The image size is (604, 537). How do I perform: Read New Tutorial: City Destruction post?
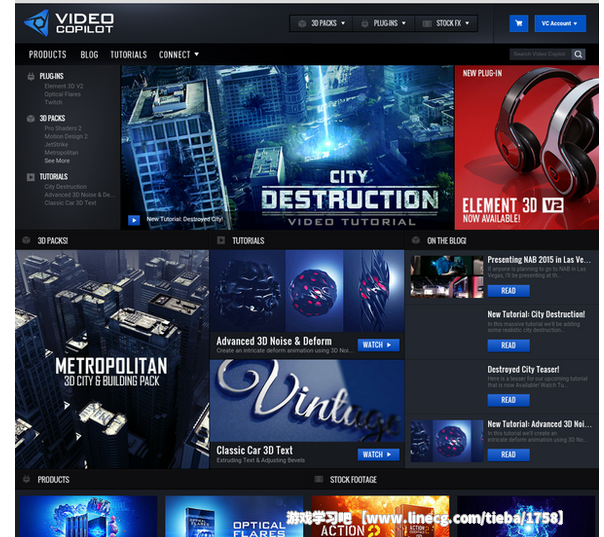coord(508,346)
